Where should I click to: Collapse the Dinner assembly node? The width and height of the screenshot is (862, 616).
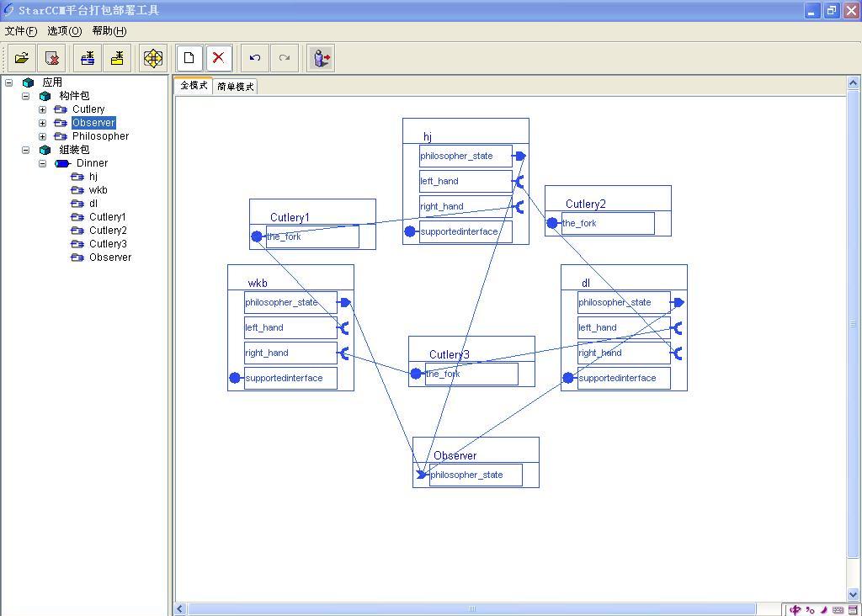coord(42,163)
